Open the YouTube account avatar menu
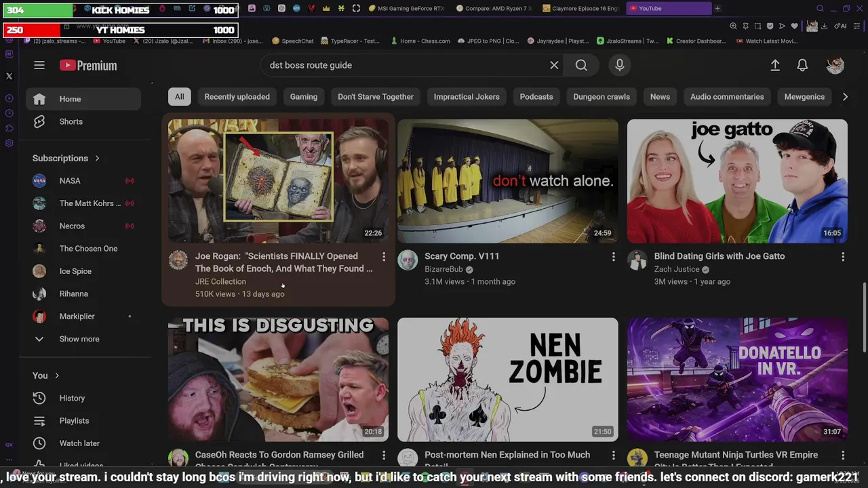Screen dimensions: 868x488 click(835, 65)
